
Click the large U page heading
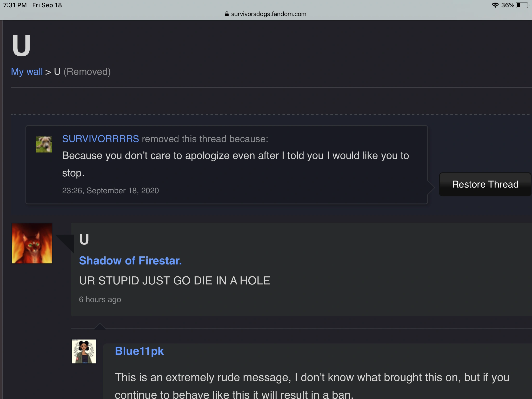click(x=21, y=46)
